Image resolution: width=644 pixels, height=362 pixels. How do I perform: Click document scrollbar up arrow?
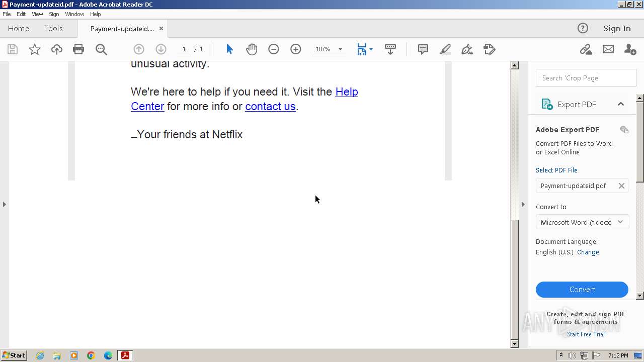coord(514,65)
